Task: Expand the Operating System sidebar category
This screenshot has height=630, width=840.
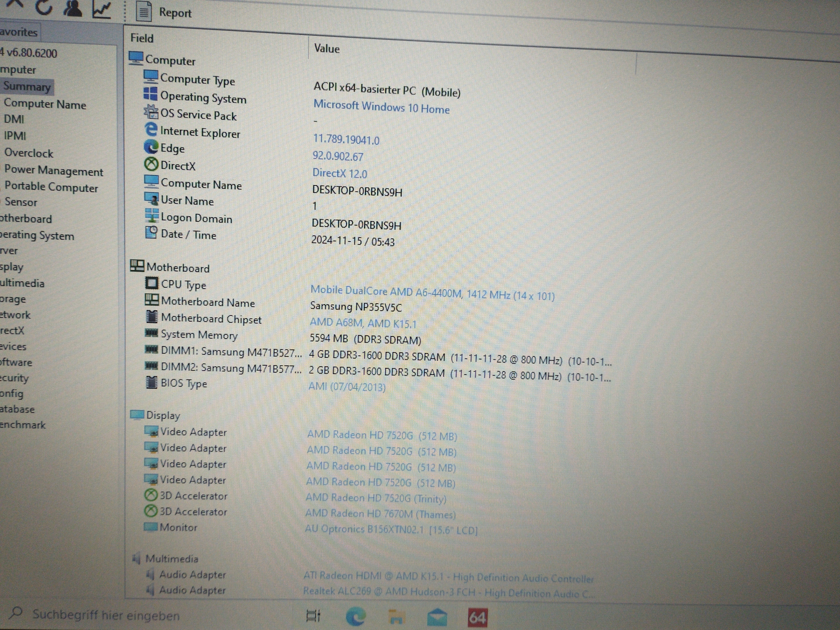Action: 37,236
